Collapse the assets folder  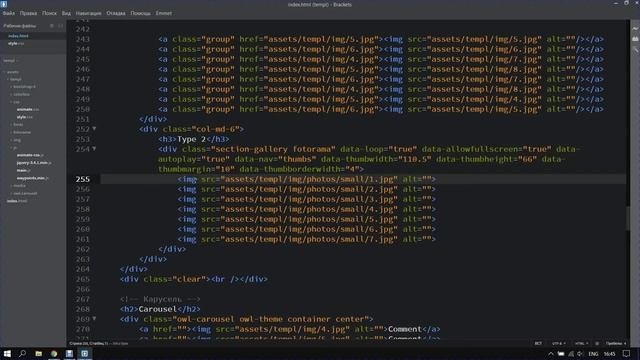click(12, 72)
